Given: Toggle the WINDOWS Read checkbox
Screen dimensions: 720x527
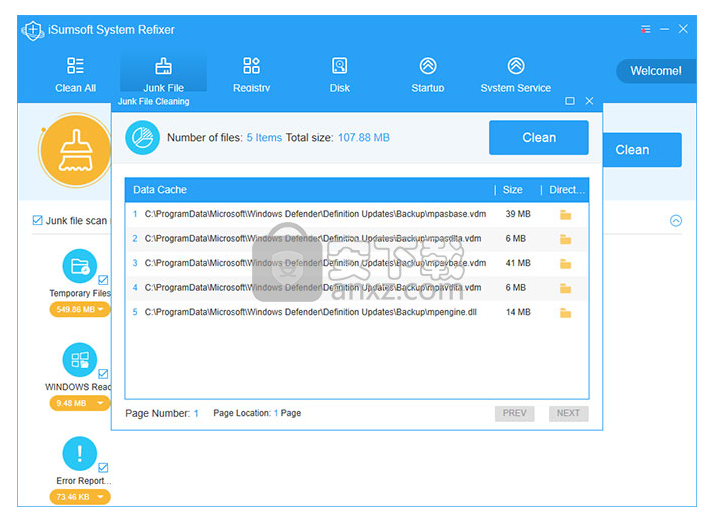Looking at the screenshot, I should point(103,373).
